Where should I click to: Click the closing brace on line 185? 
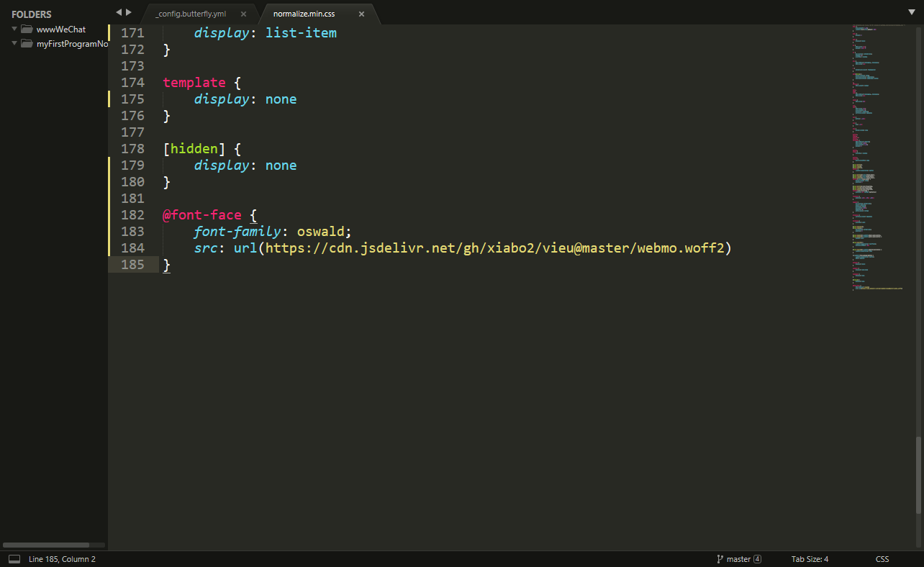coord(167,265)
